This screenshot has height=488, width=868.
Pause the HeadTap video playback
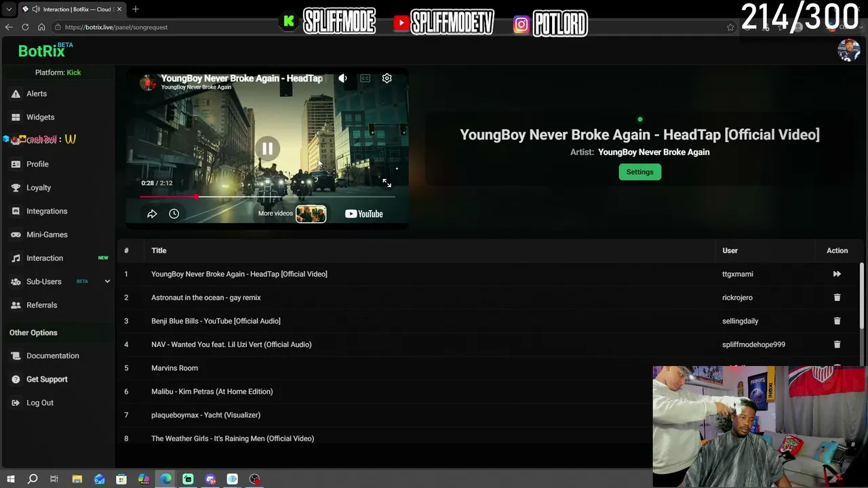pyautogui.click(x=267, y=148)
